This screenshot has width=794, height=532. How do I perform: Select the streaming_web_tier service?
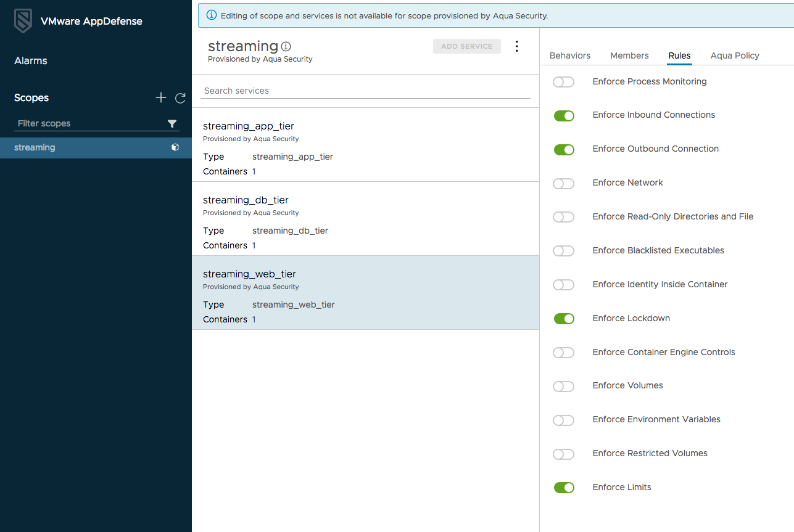pos(365,293)
